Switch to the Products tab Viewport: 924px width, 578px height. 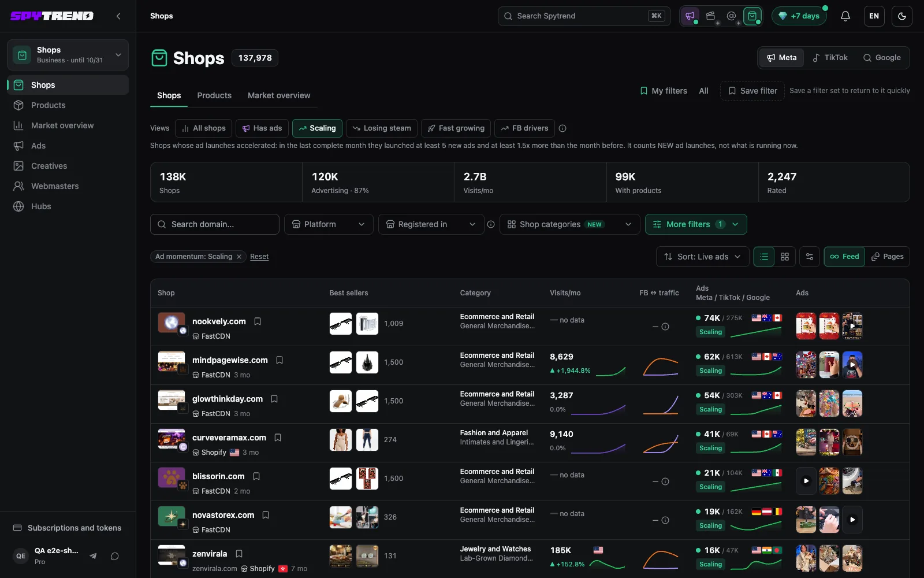(214, 95)
